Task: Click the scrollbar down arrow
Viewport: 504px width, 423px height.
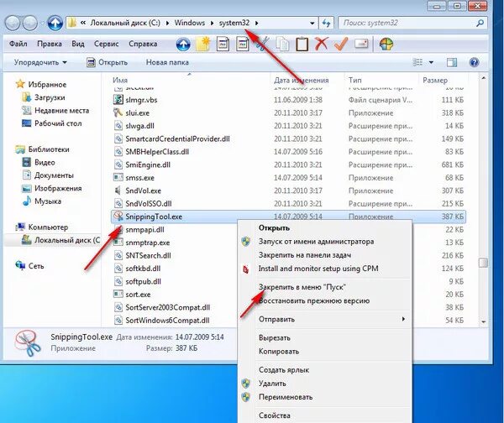Action: 484,321
